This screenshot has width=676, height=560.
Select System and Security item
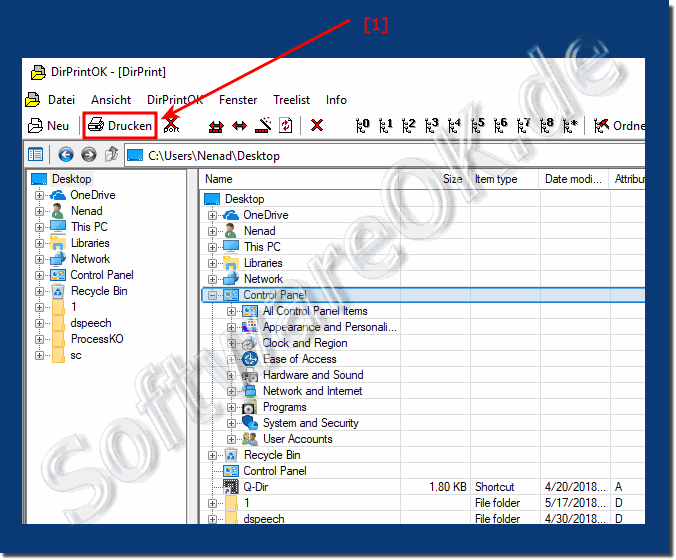(x=310, y=423)
